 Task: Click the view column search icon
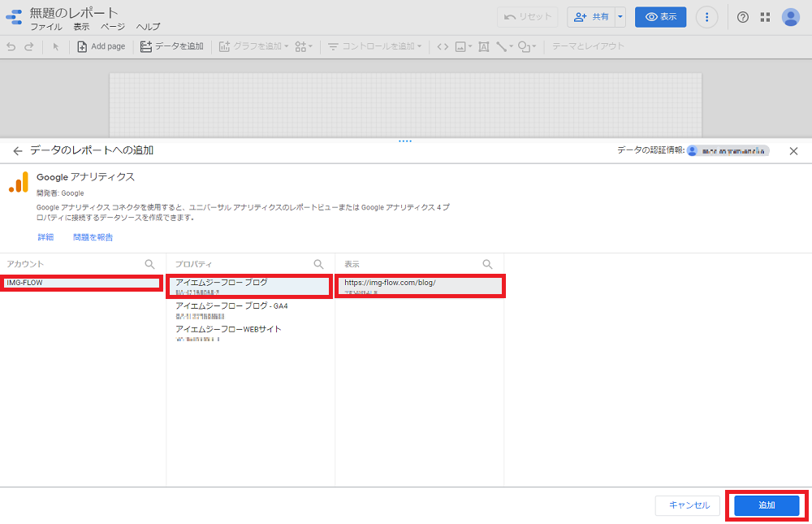[487, 264]
